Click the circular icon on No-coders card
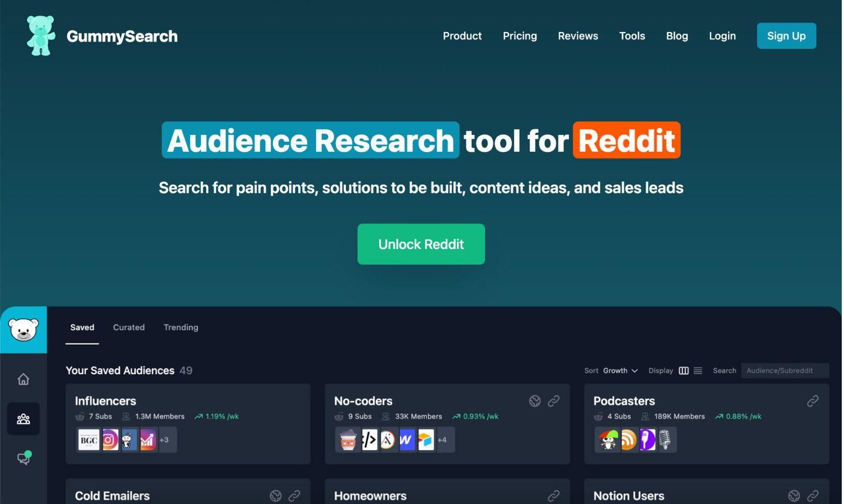This screenshot has height=504, width=844. [535, 401]
